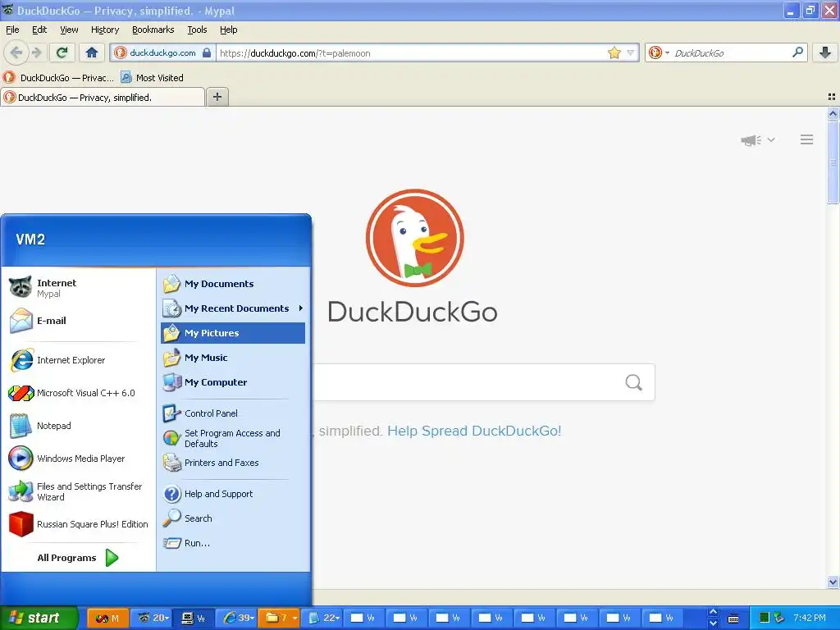Open the DuckDuckGo hamburger menu
The height and width of the screenshot is (630, 840).
click(x=807, y=139)
